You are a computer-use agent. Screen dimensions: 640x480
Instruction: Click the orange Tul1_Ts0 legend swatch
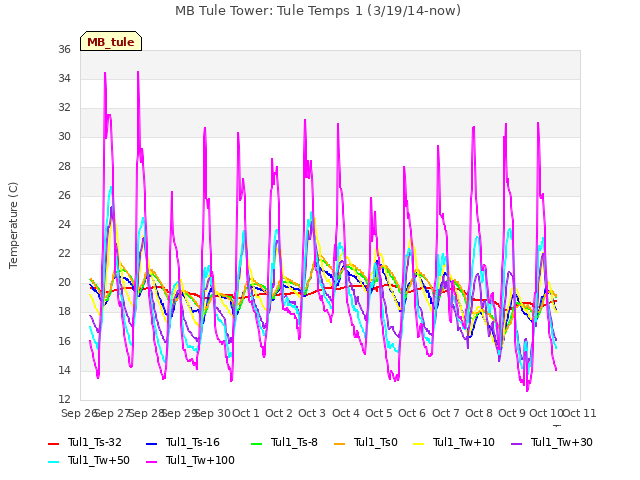point(340,444)
